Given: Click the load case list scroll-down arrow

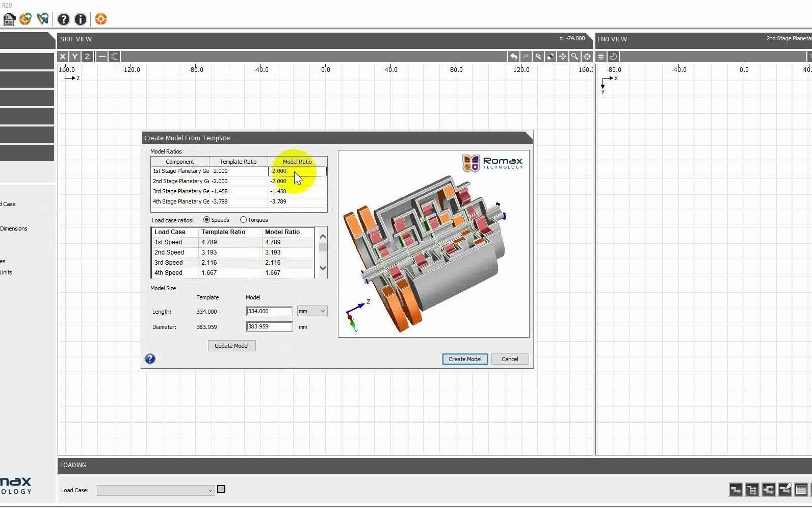Looking at the screenshot, I should [323, 268].
